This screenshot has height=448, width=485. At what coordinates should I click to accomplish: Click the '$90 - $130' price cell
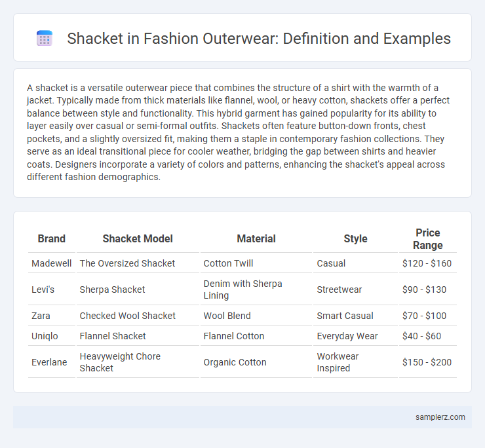click(x=428, y=289)
